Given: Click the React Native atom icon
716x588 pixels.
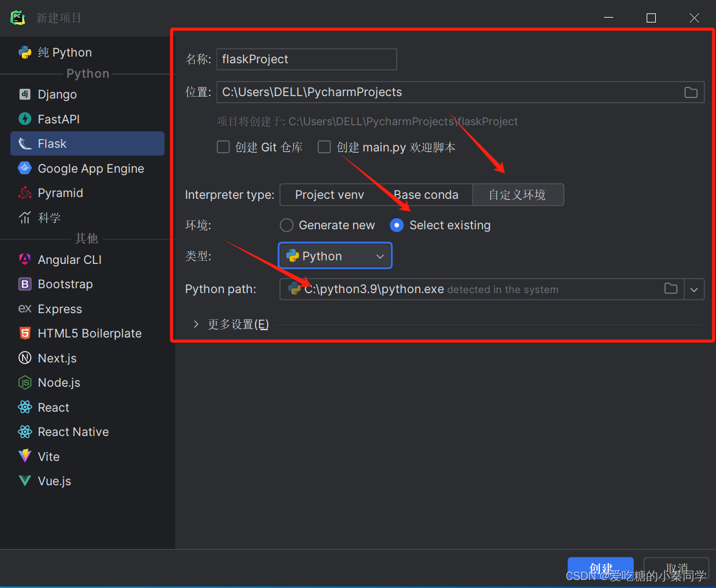Looking at the screenshot, I should click(x=25, y=432).
